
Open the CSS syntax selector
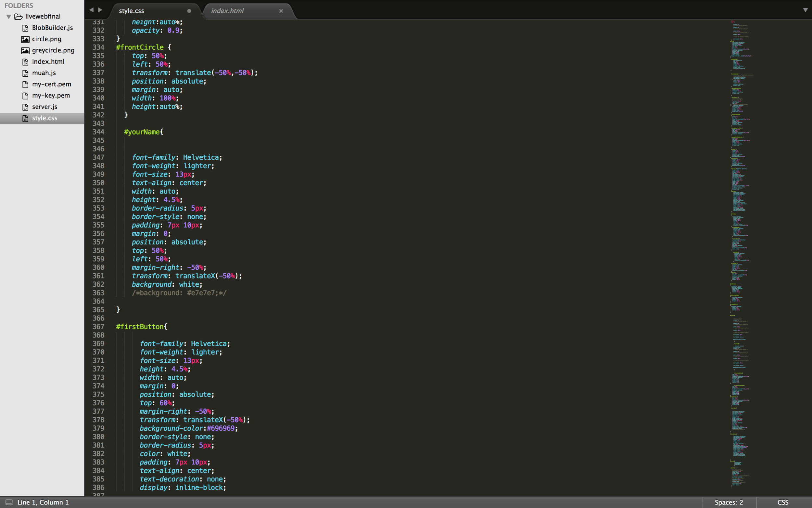tap(783, 502)
